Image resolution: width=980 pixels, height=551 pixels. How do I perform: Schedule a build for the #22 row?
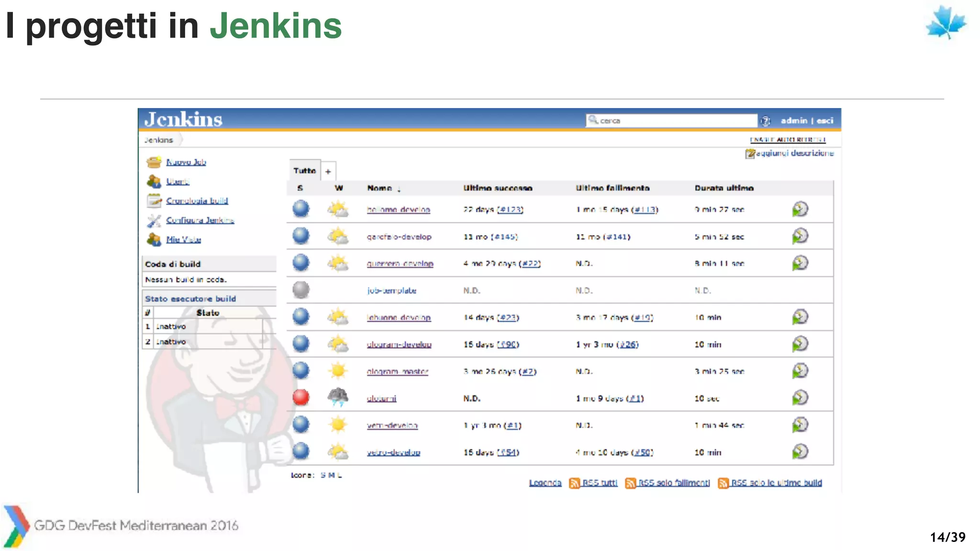coord(800,263)
